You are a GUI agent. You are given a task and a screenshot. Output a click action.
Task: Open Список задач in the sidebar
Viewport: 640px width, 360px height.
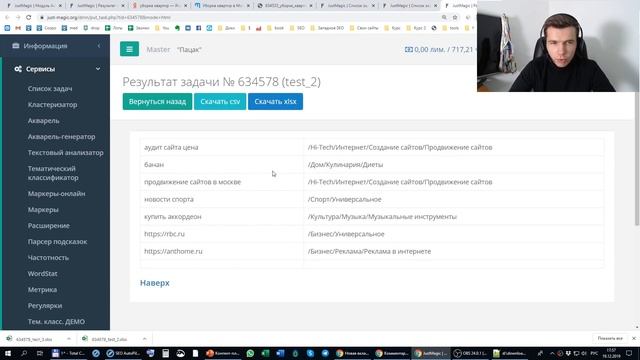click(x=50, y=89)
